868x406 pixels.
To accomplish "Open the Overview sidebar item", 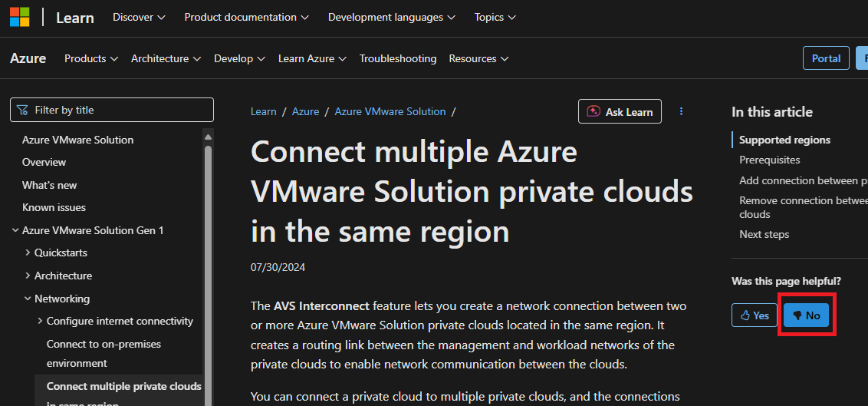I will [44, 162].
